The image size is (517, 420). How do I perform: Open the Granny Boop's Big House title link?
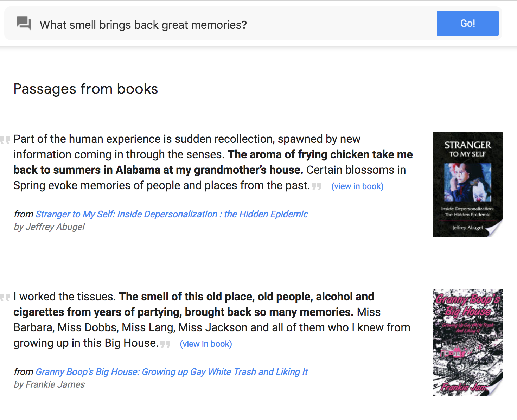(172, 372)
